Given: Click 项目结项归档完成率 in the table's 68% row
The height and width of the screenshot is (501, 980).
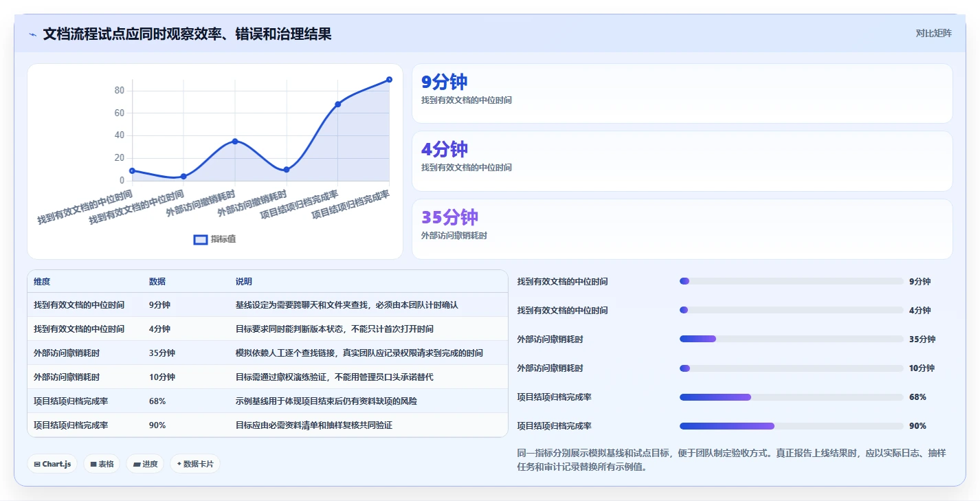Looking at the screenshot, I should [x=71, y=401].
